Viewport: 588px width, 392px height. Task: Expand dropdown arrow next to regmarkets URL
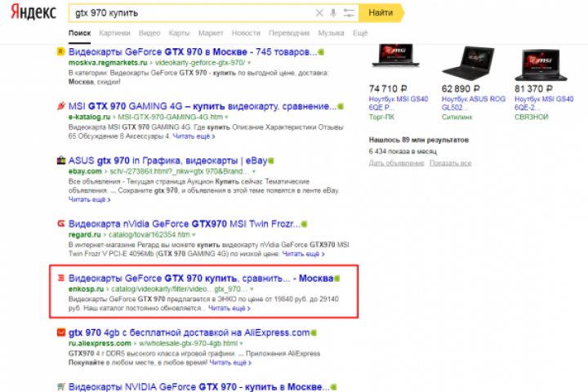click(x=249, y=63)
